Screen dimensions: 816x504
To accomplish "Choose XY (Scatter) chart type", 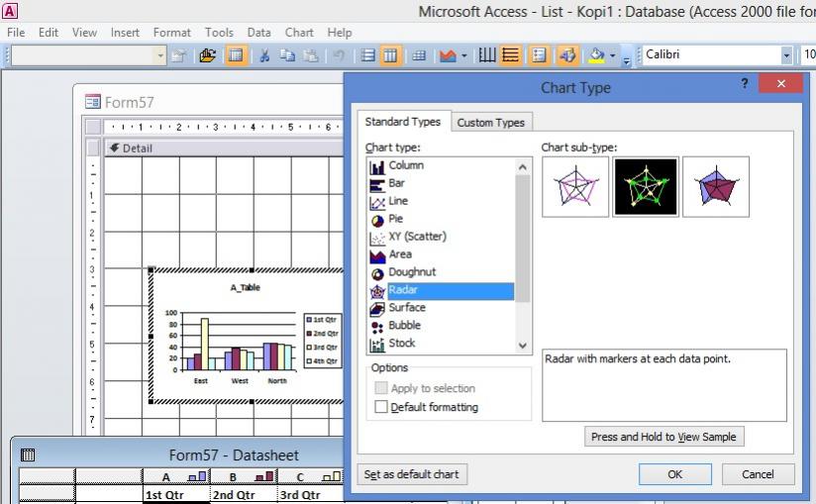I will point(442,236).
